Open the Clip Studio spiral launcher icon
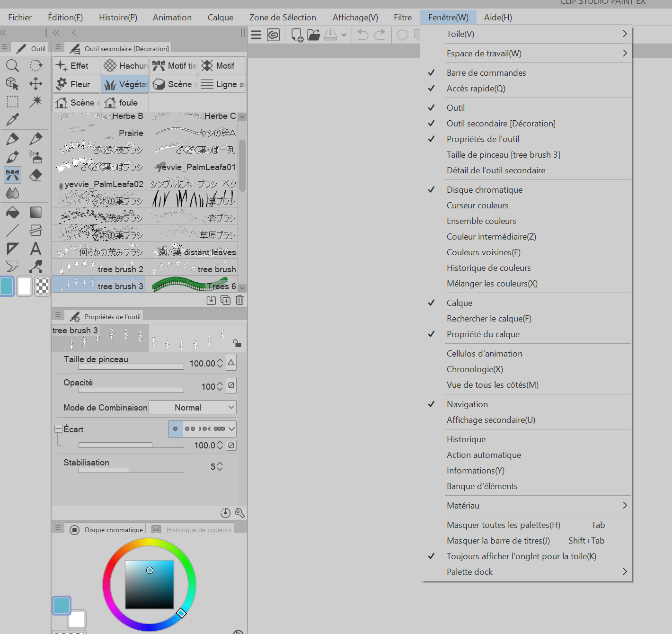The image size is (672, 634). 274,35
